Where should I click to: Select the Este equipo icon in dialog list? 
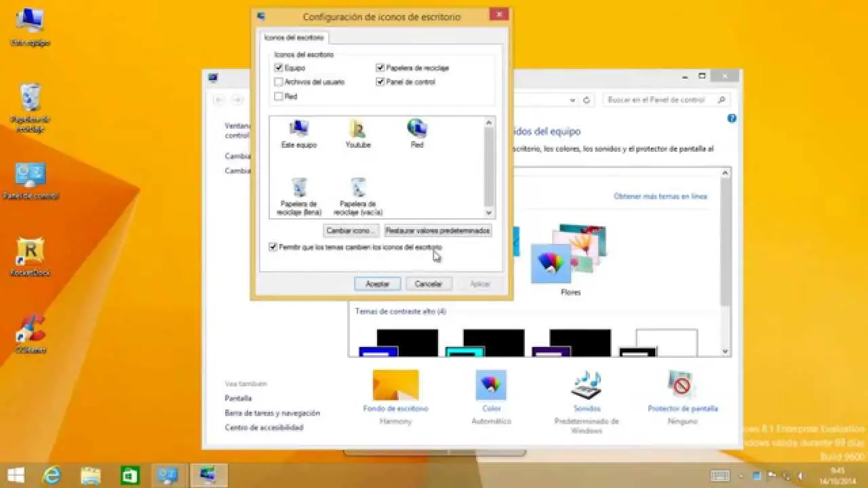(x=298, y=134)
